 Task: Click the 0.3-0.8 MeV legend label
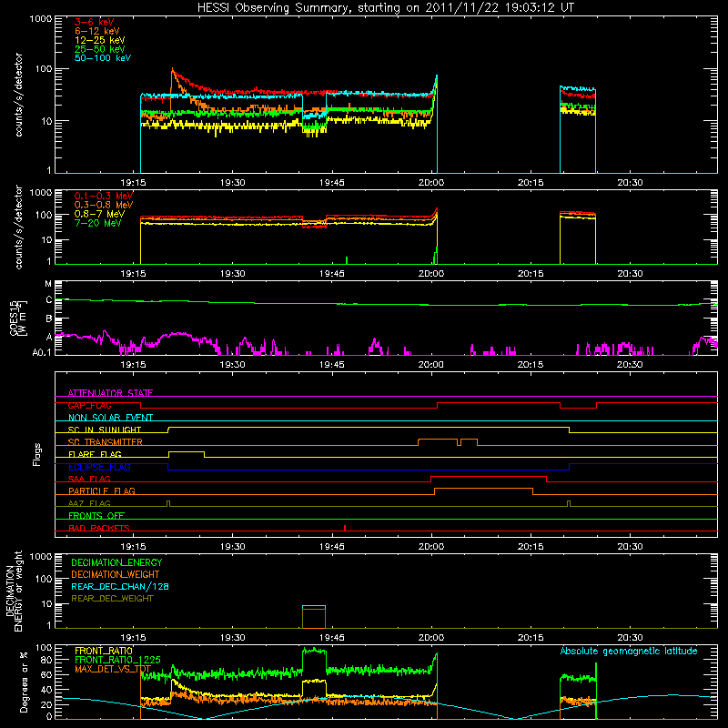pos(104,205)
